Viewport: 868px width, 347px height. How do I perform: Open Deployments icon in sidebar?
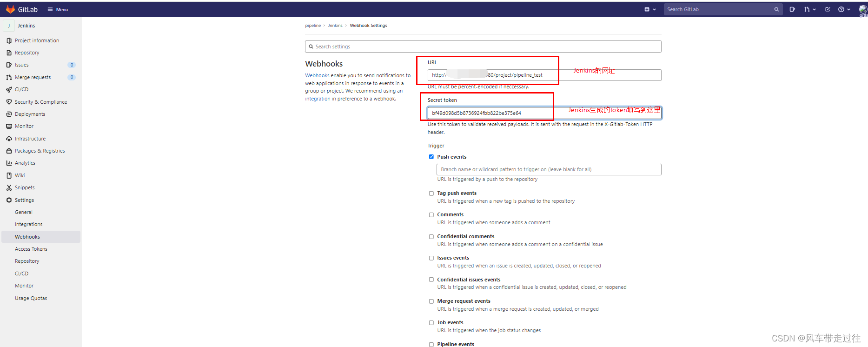[x=9, y=114]
